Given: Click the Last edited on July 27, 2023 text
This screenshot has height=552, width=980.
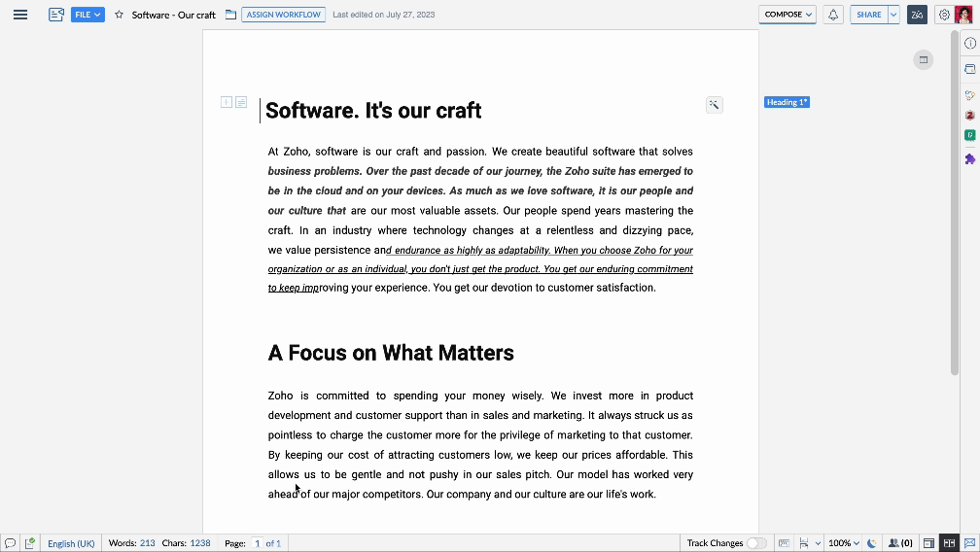Looking at the screenshot, I should pyautogui.click(x=384, y=15).
